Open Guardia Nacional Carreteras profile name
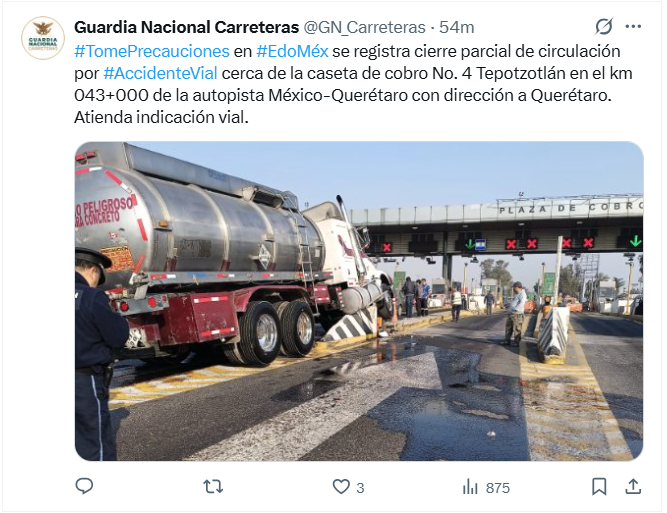This screenshot has height=513, width=667. coord(186,27)
